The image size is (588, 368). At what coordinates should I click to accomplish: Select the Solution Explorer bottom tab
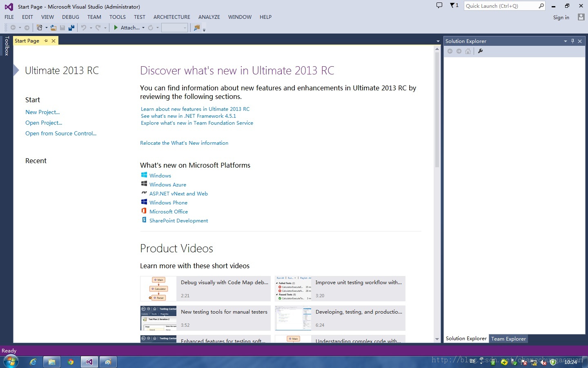tap(466, 339)
